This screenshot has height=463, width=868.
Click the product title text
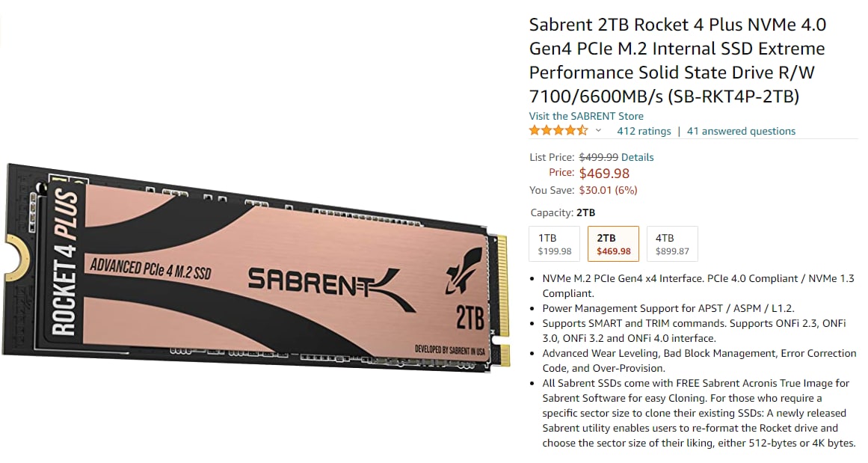tap(677, 61)
